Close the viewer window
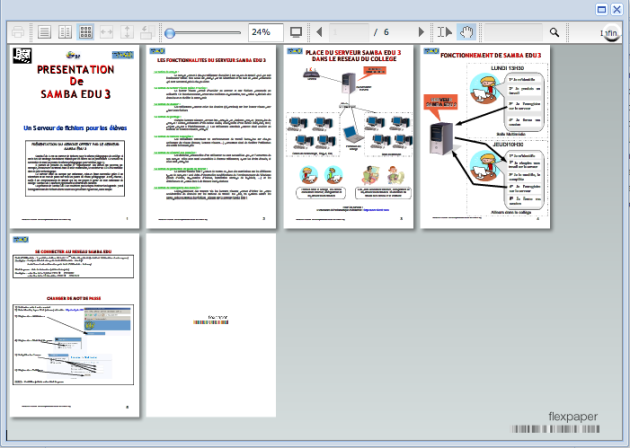This screenshot has height=448, width=630. pyautogui.click(x=617, y=9)
